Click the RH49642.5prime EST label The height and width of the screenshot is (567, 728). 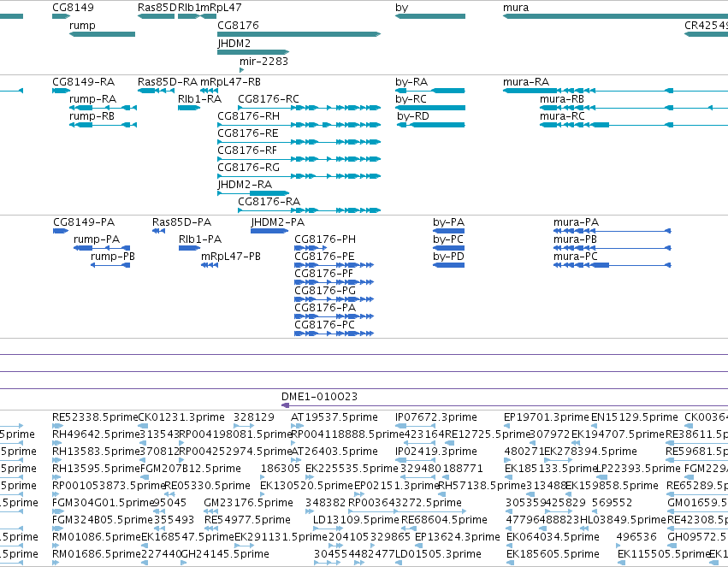point(96,434)
